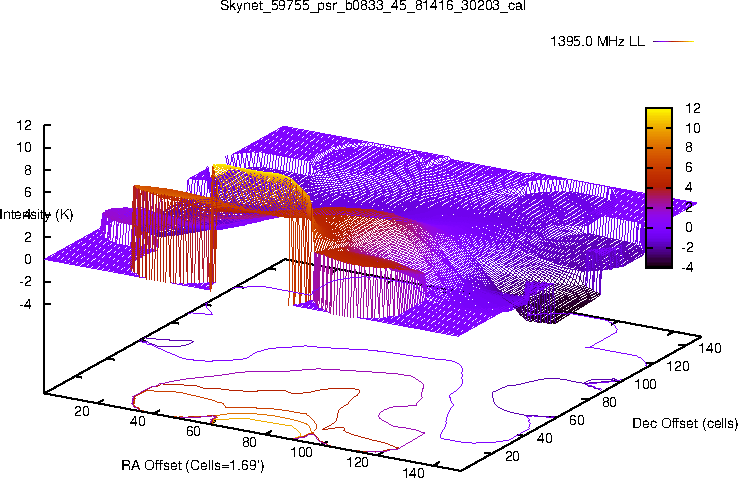Click the RA Offset (Cells=1.69') axis label
Screen dimensions: 738x478
tap(193, 465)
